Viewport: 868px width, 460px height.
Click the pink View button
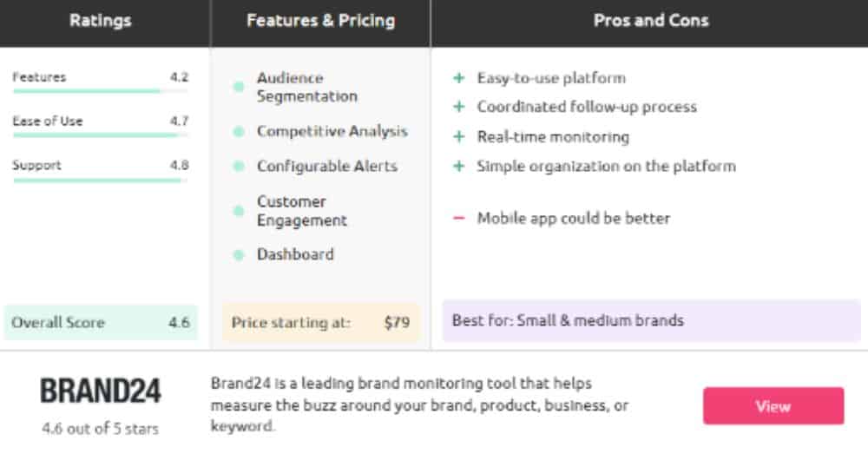[x=773, y=406]
